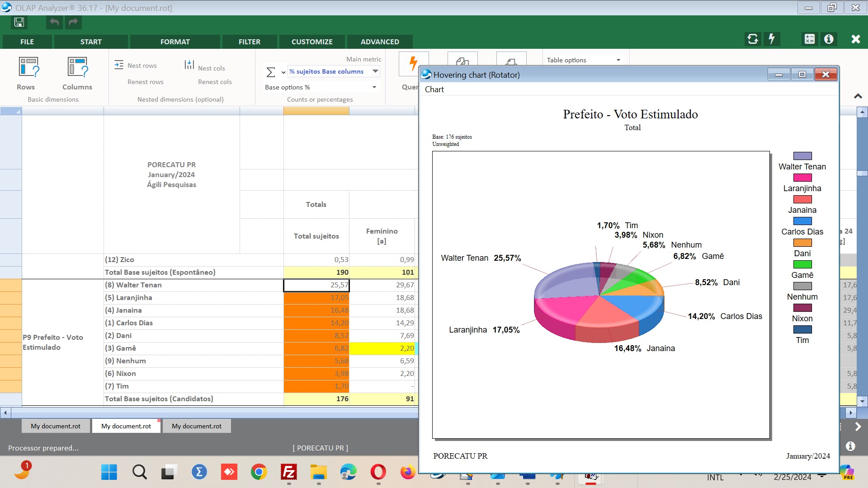
Task: Click the Save disk icon
Action: 19,22
